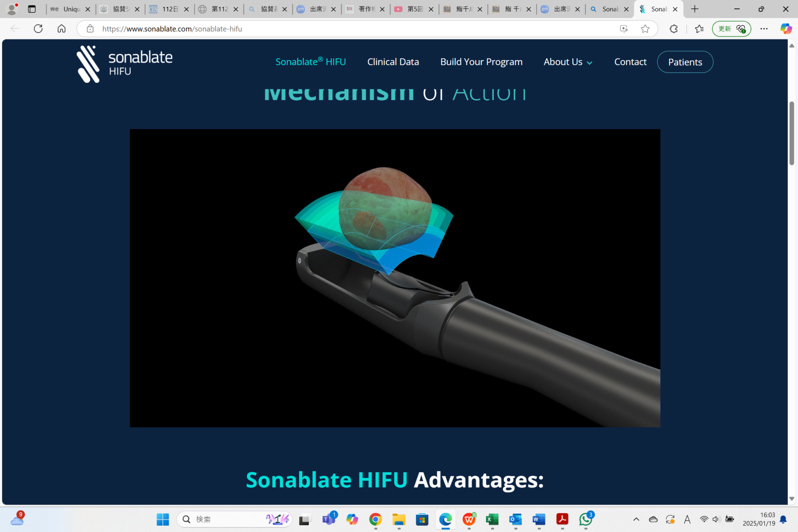Click the read aloud icon in address bar

pyautogui.click(x=624, y=29)
